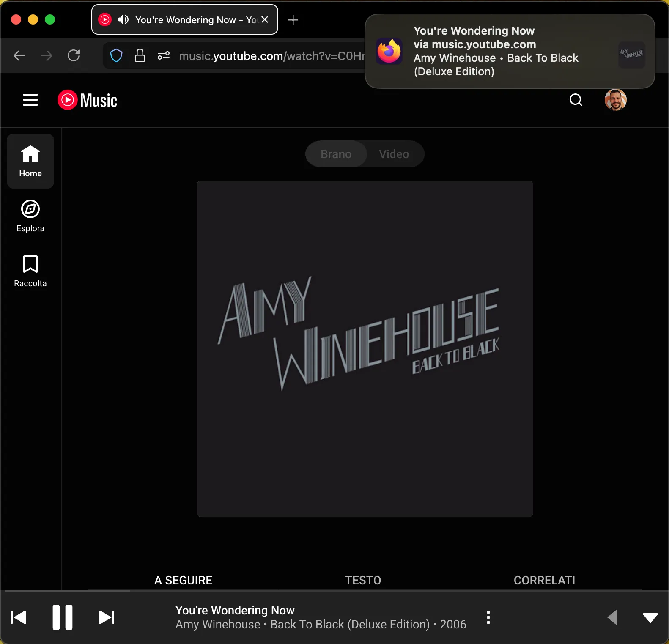The height and width of the screenshot is (644, 669).
Task: Select the TESTO lyrics tab
Action: [363, 580]
